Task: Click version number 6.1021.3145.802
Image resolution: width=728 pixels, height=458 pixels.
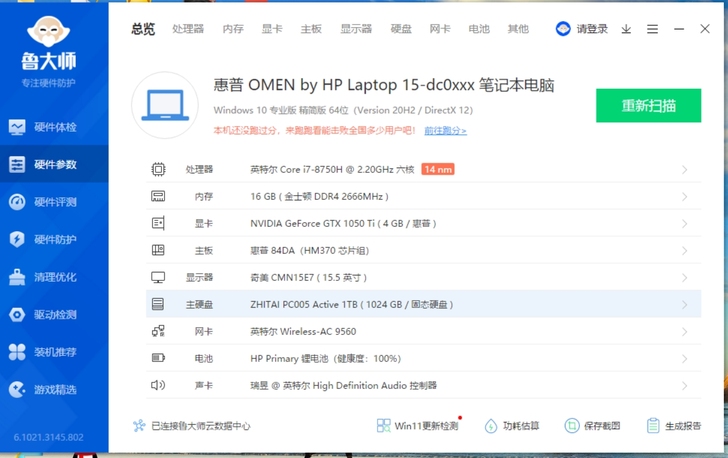Action: point(48,437)
